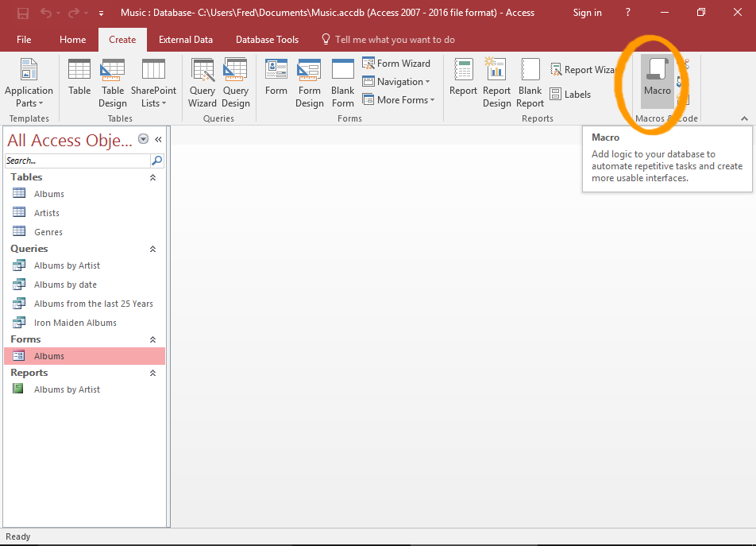756x546 pixels.
Task: Open the Labels wizard
Action: point(570,94)
